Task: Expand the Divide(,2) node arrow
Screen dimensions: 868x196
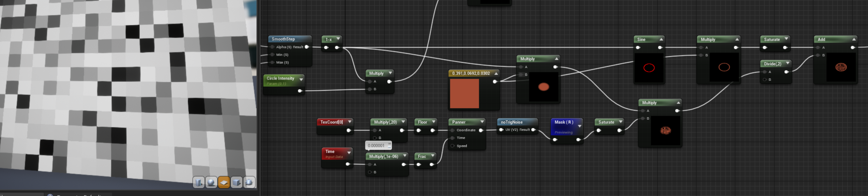Action: pos(787,63)
